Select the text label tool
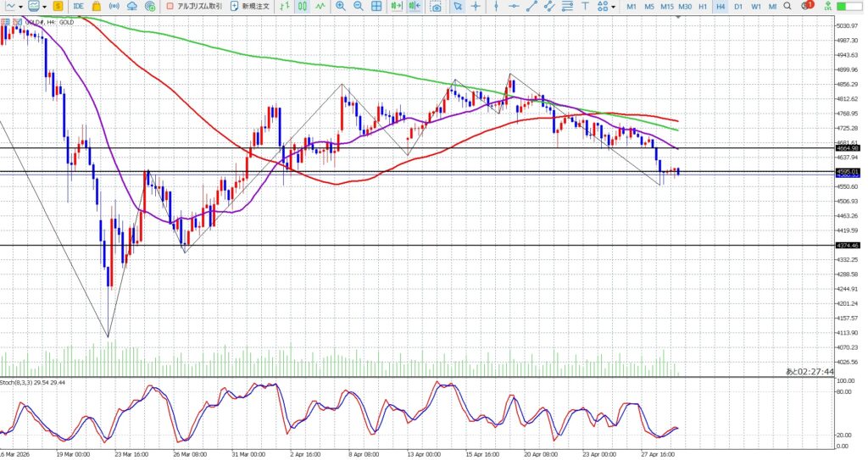Screen dimensions: 868x460 tap(585, 7)
